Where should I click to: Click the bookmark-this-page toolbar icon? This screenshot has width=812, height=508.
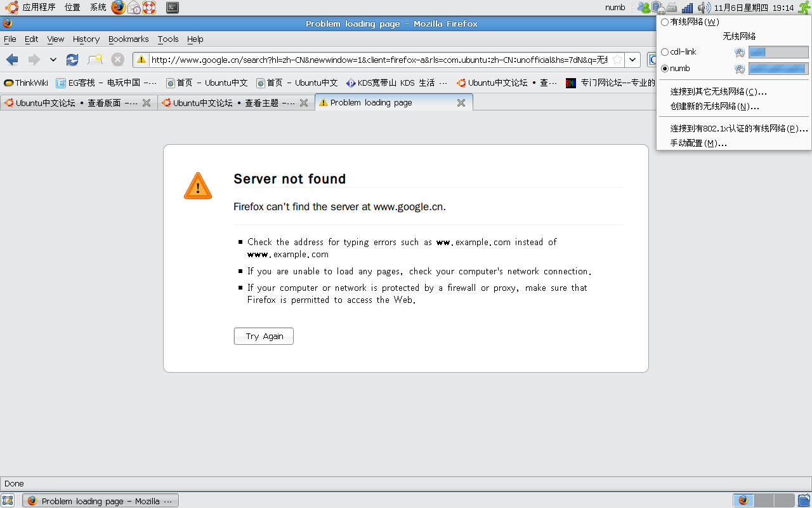[x=95, y=60]
